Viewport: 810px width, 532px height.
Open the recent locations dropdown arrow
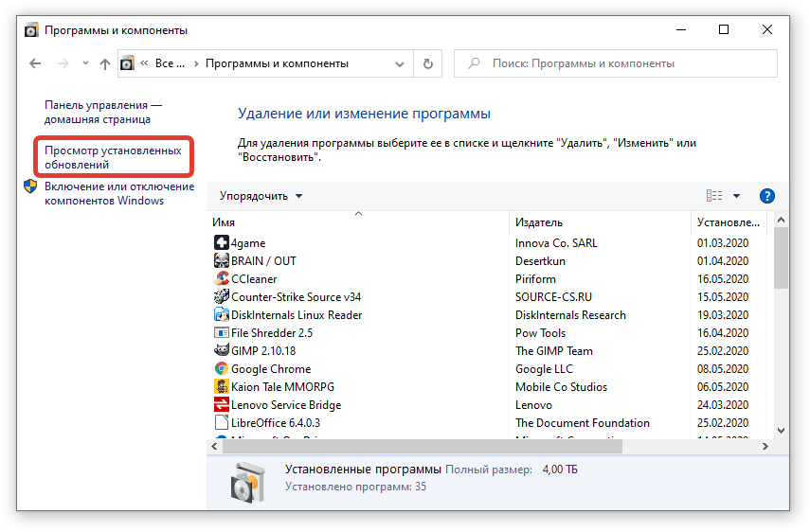click(85, 63)
